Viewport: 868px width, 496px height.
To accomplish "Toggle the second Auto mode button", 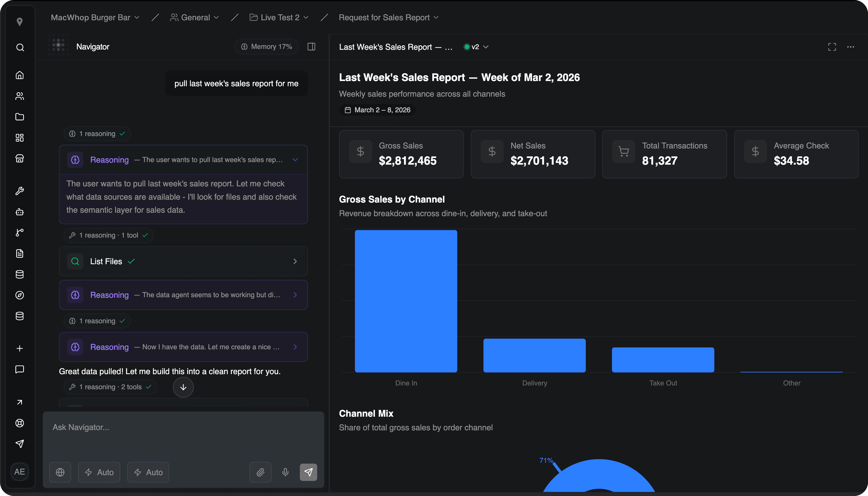I will tap(148, 472).
